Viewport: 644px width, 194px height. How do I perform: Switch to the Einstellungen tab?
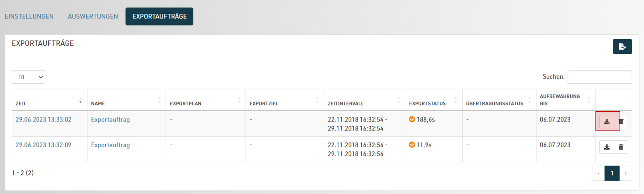(x=29, y=16)
